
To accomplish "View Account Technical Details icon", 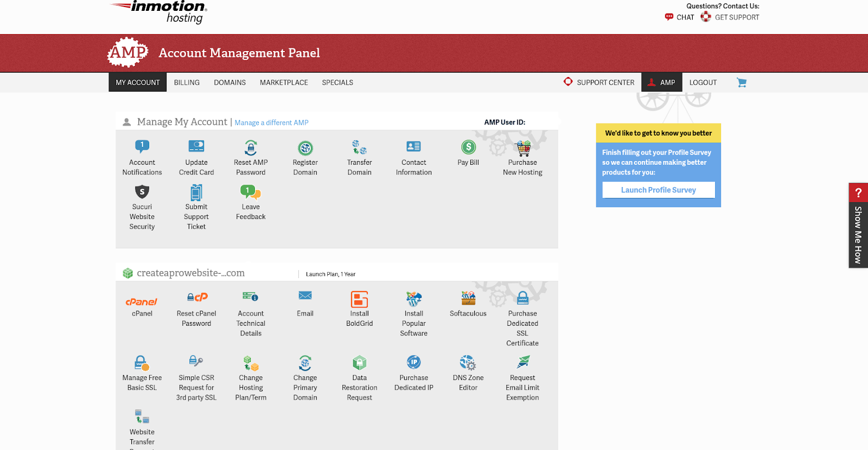I will (251, 296).
